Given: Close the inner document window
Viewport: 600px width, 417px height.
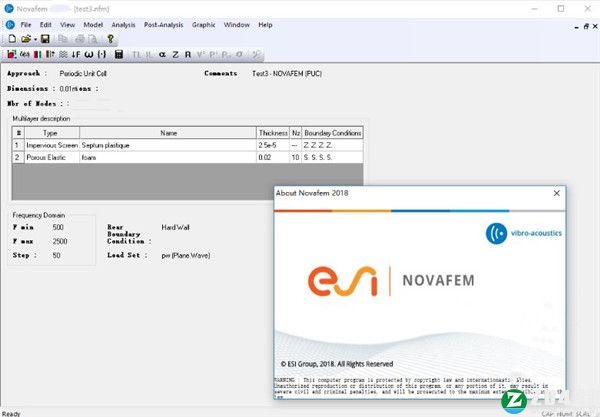Looking at the screenshot, I should [x=595, y=26].
